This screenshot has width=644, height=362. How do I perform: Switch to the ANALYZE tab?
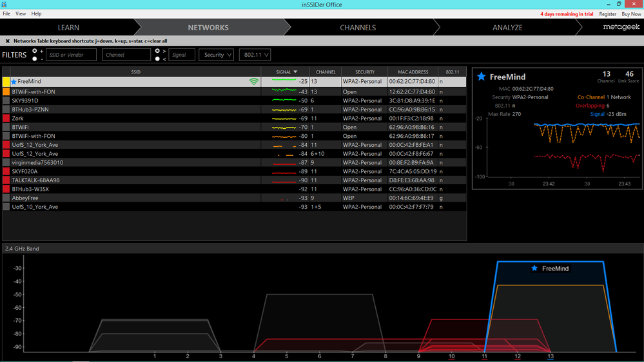[x=507, y=28]
